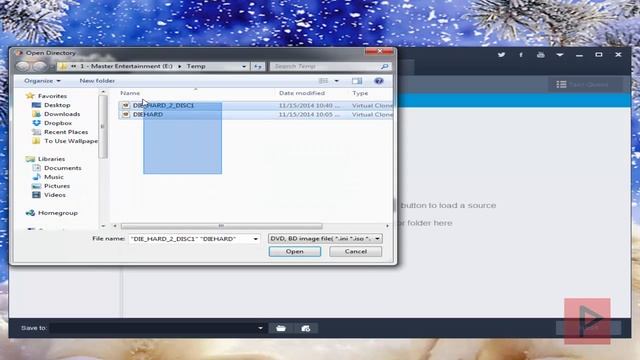Select Homegroup in the navigation pane
This screenshot has width=640, height=360.
coord(58,213)
